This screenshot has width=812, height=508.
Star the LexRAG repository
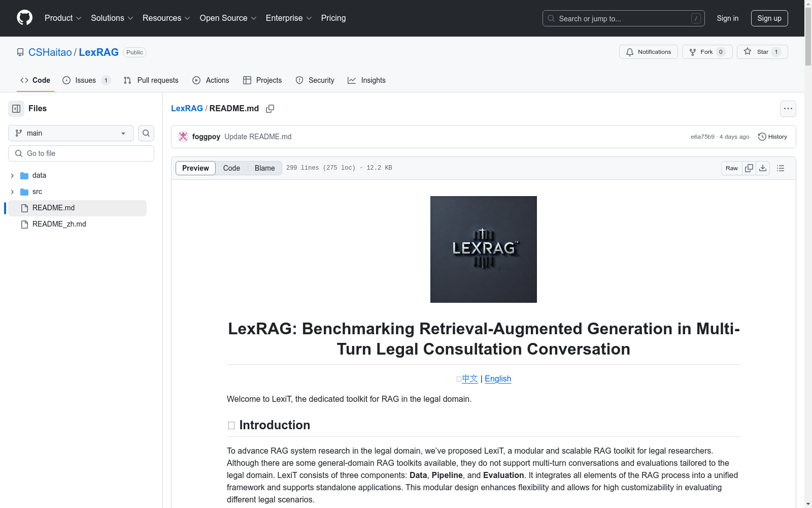coord(762,52)
